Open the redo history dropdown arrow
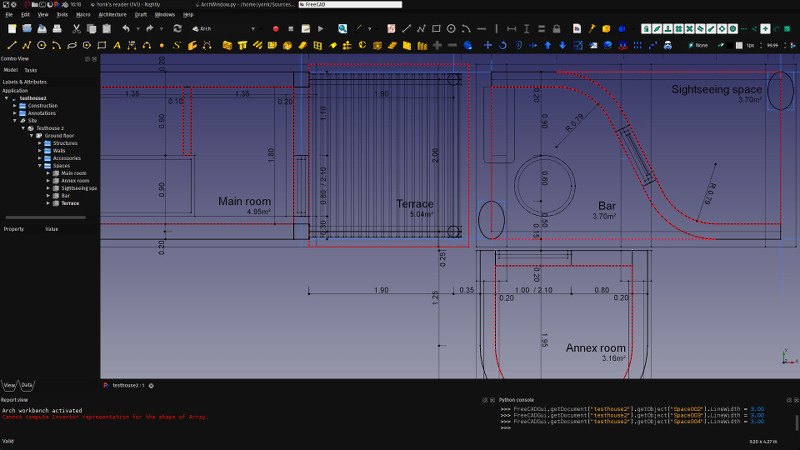 tap(161, 29)
